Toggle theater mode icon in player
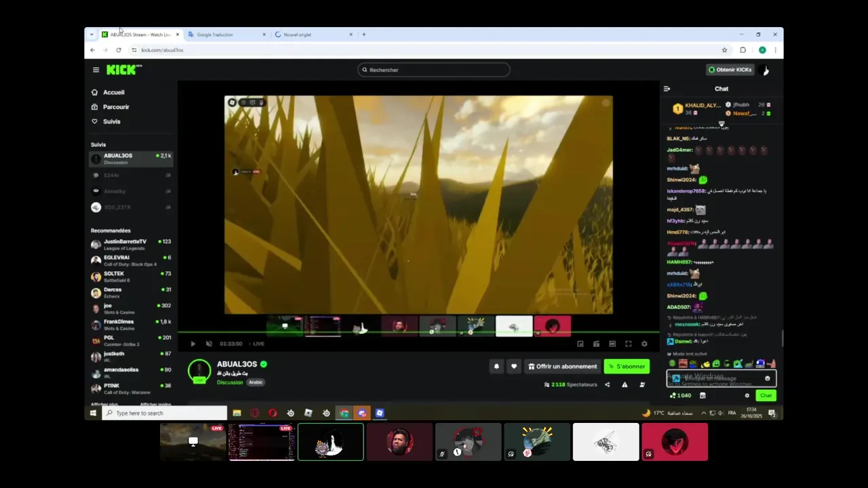 [612, 344]
